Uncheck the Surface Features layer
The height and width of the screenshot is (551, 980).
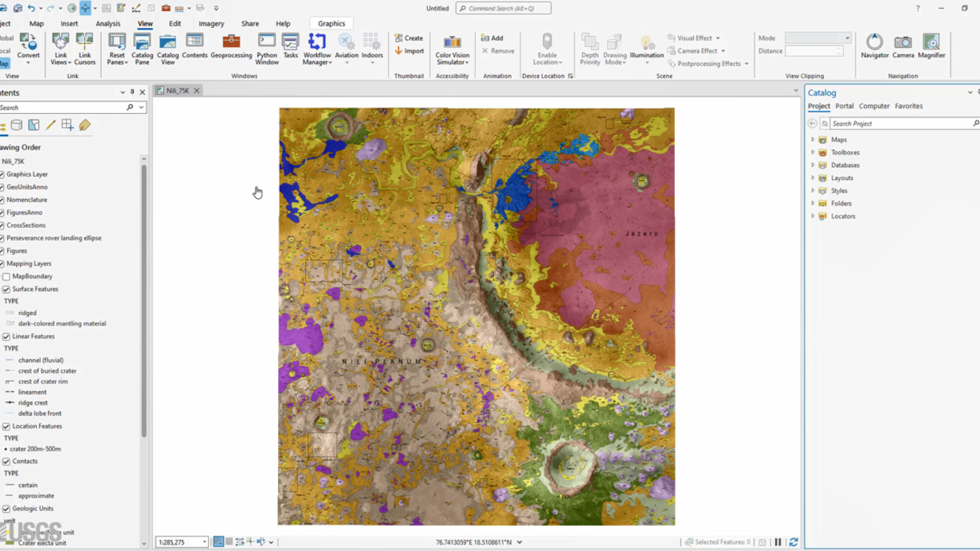(x=7, y=289)
